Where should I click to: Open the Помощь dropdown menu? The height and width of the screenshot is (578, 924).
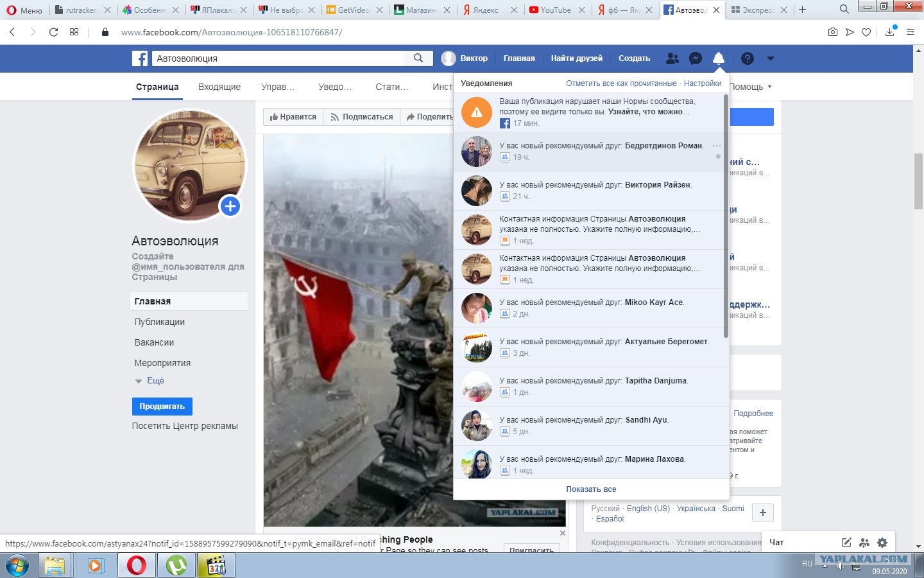[750, 87]
